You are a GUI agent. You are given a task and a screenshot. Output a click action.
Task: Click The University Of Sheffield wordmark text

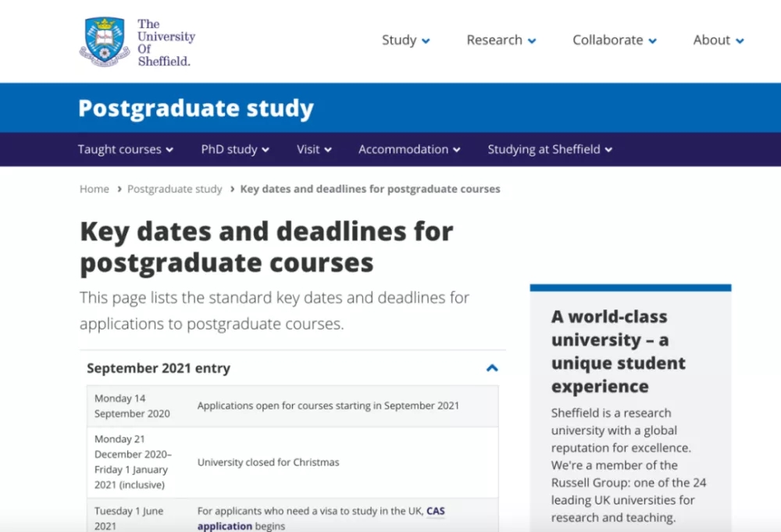click(166, 42)
